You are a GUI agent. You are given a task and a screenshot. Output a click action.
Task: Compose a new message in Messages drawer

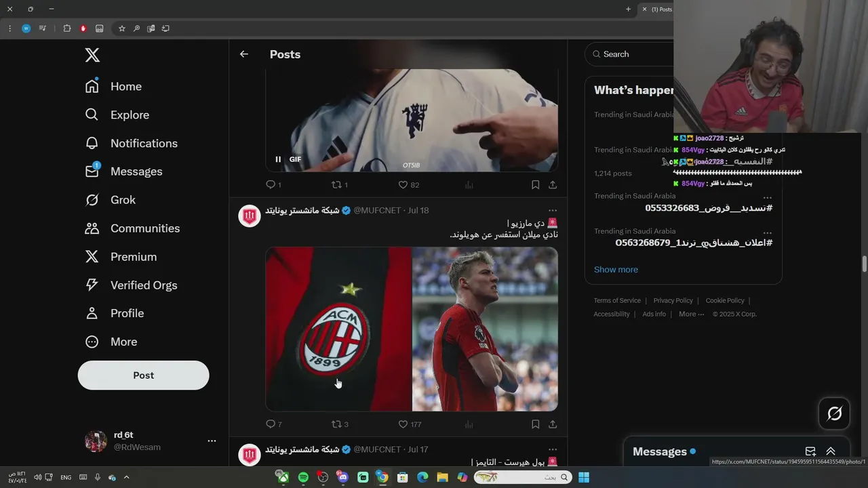coord(810,451)
